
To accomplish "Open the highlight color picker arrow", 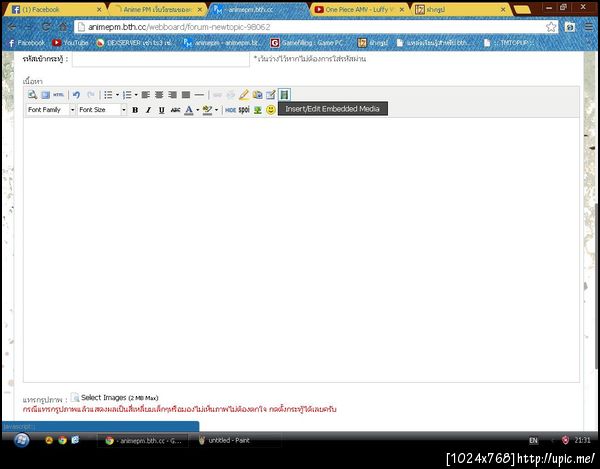I will pos(216,110).
